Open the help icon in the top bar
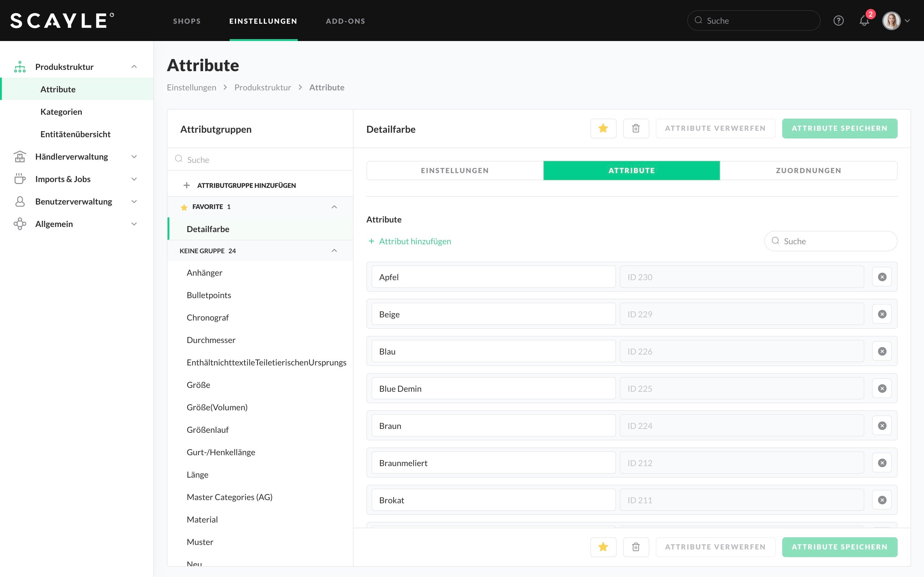The height and width of the screenshot is (577, 924). coord(838,20)
